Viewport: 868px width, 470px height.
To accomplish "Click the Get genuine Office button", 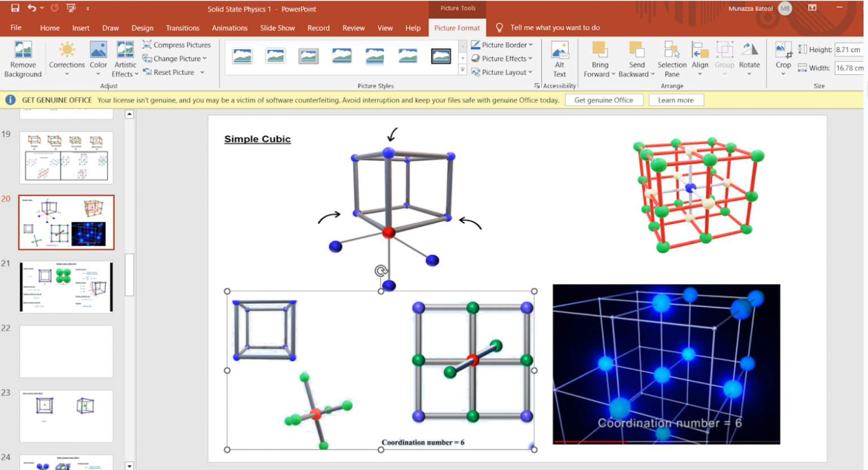I will coord(604,100).
